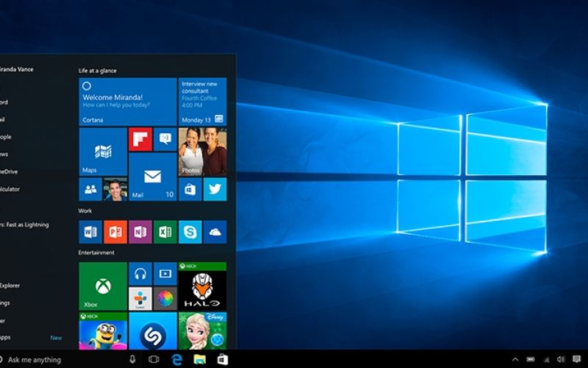
Task: Open Calculator from the most used list
Action: pos(10,189)
